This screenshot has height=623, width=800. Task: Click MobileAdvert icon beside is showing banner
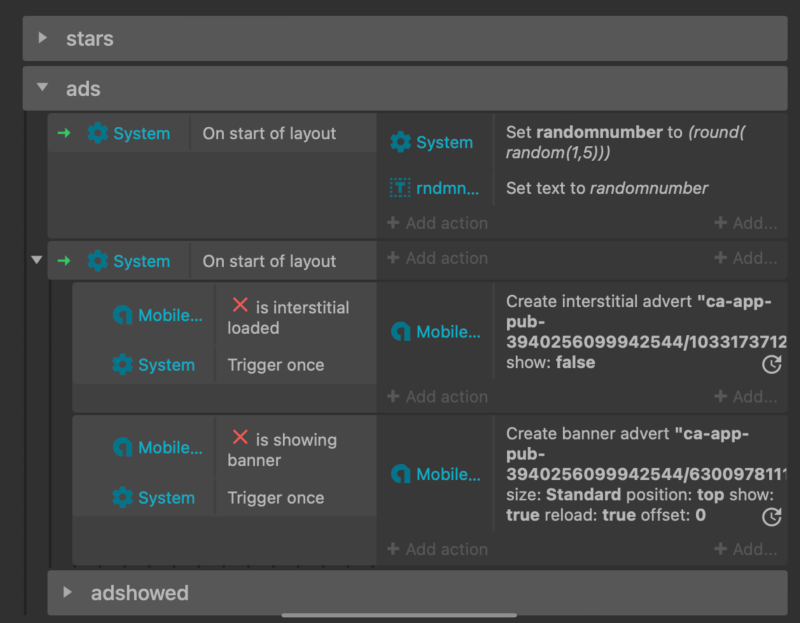tap(122, 447)
